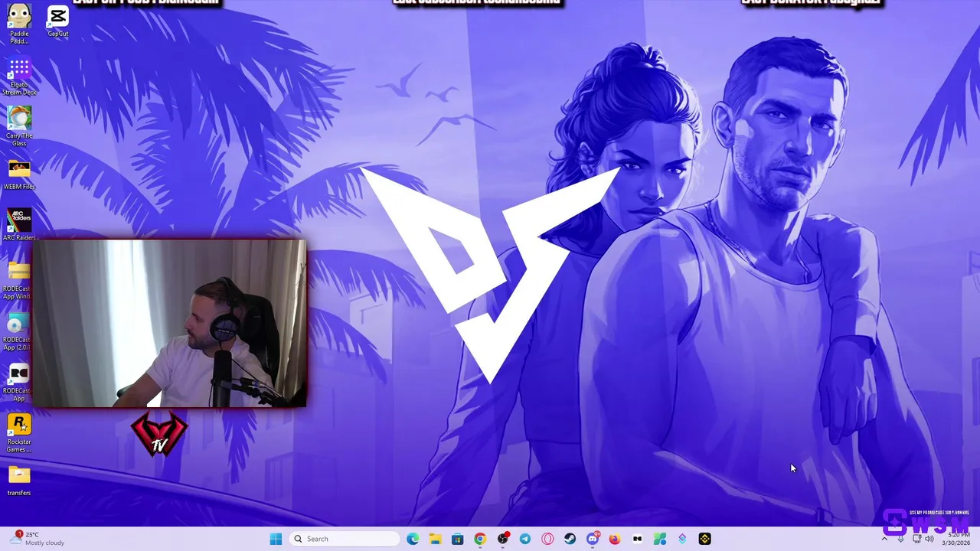This screenshot has width=980, height=551.
Task: Open the Paddle Paddle desktop shortcut
Action: point(19,23)
